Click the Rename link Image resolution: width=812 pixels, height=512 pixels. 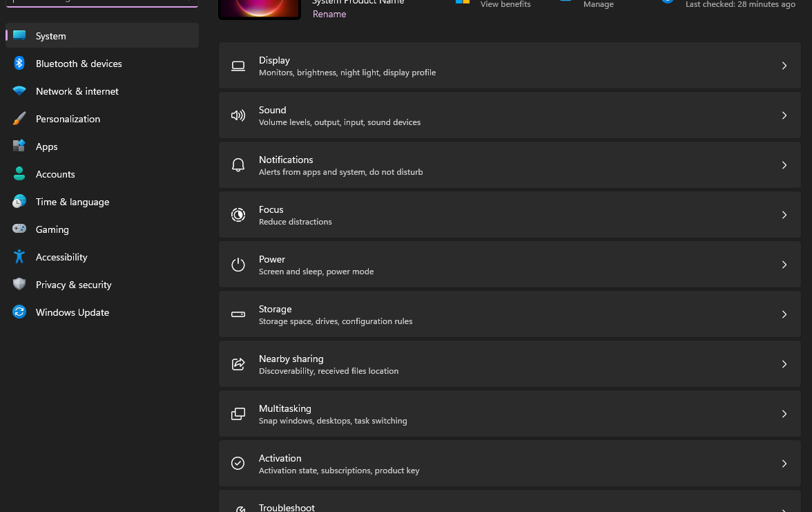click(x=329, y=15)
